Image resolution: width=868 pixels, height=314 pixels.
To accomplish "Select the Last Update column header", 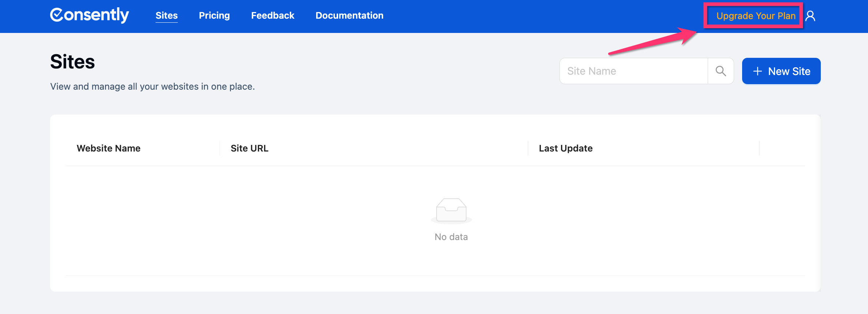I will 565,148.
